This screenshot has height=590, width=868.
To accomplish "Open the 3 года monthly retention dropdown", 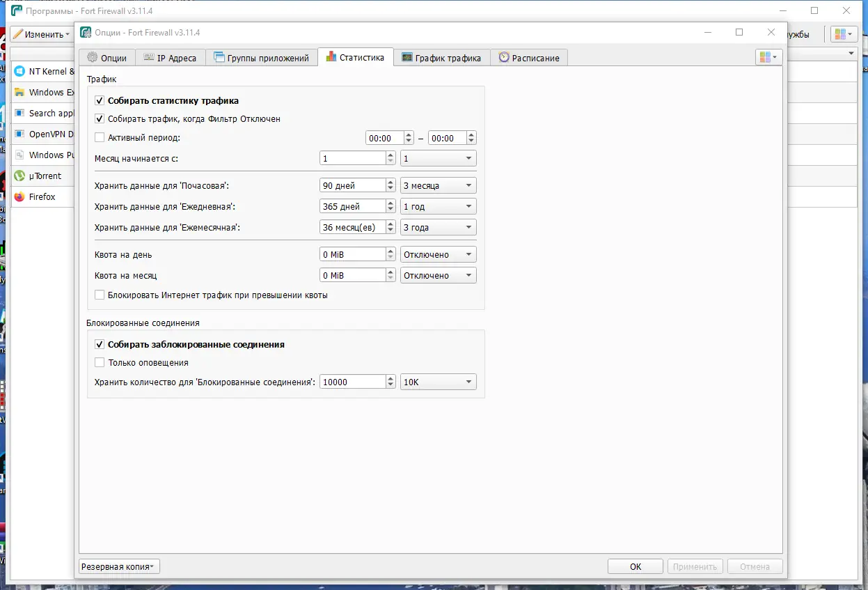I will click(x=439, y=228).
